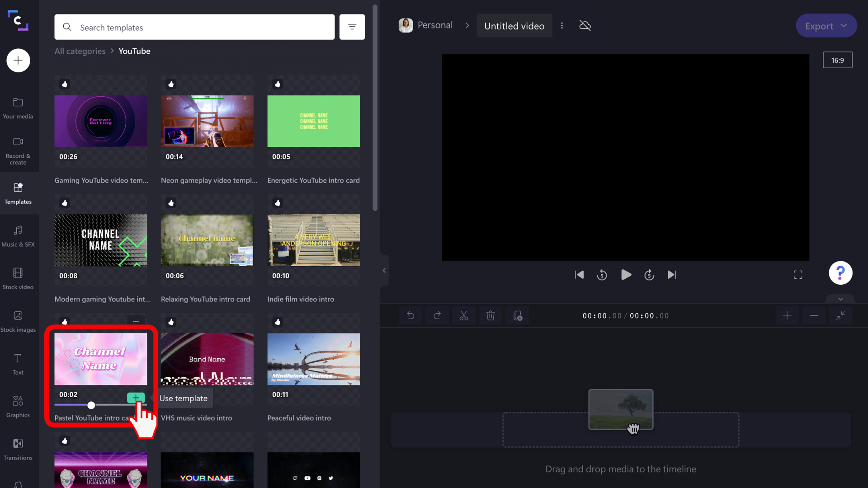Like the Peaceful video intro template

278,322
